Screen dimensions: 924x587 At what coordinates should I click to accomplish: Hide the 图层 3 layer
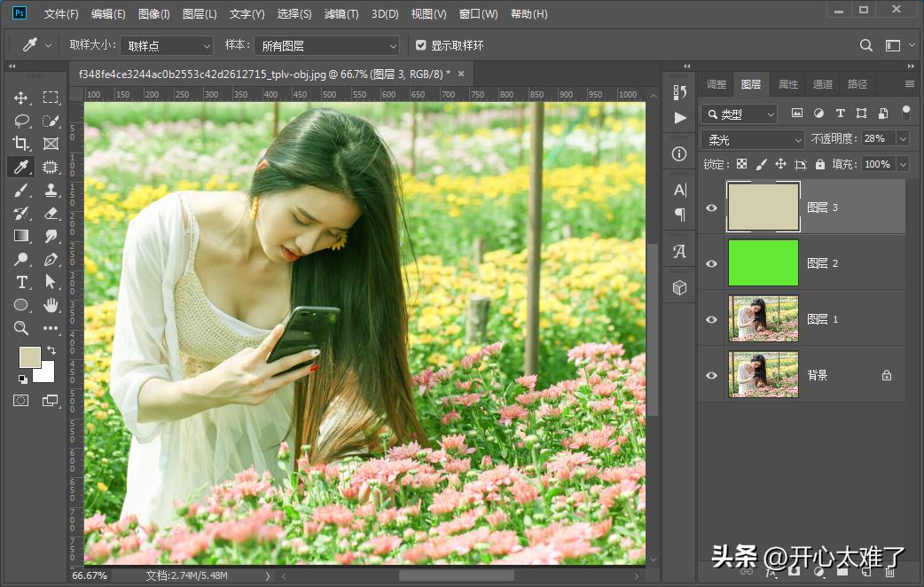click(711, 207)
